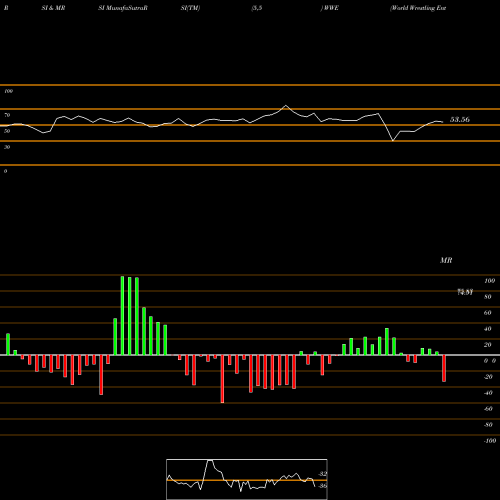
Task: Click the right end of the RSI line
Action: [443, 122]
